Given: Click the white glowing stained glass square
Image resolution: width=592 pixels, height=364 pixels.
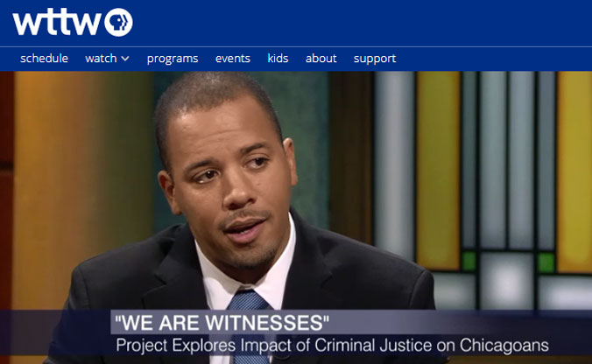Looking at the screenshot, I should point(507,281).
